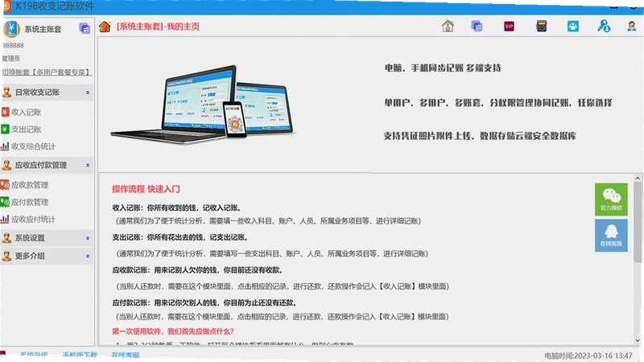Click the switch account-set icon in top toolbar

click(477, 27)
